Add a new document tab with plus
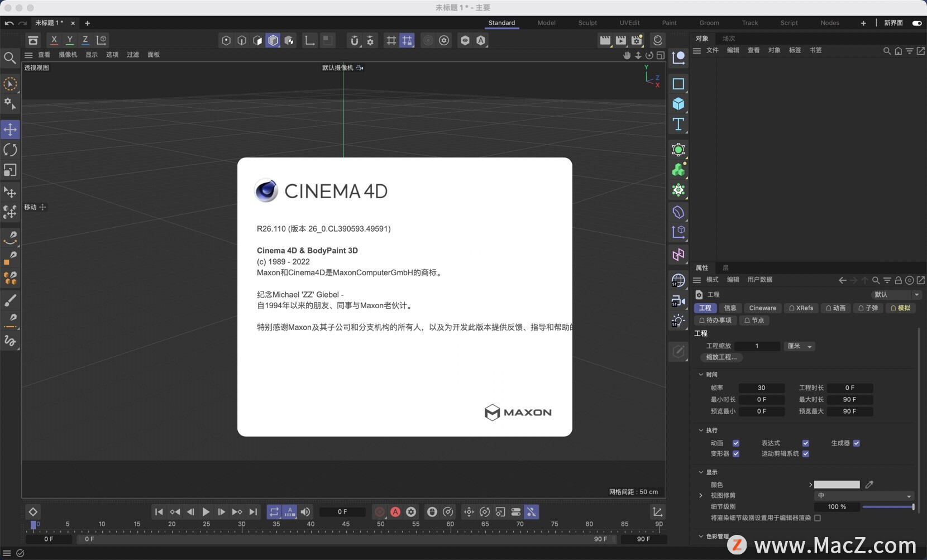The image size is (927, 560). 87,23
